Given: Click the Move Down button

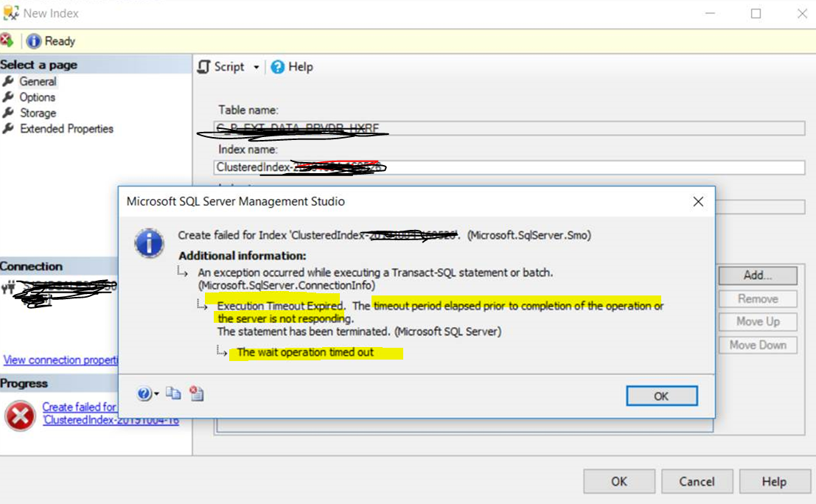Looking at the screenshot, I should click(x=758, y=346).
